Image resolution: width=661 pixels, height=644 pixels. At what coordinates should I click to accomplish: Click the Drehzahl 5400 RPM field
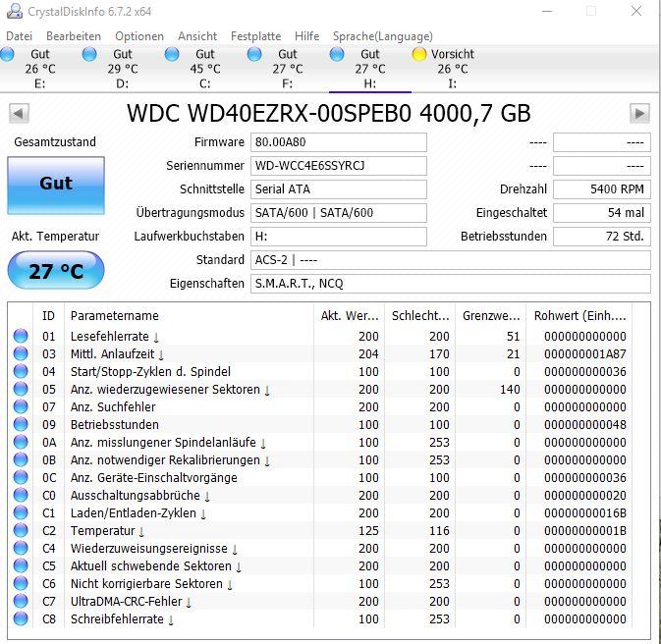pyautogui.click(x=601, y=189)
